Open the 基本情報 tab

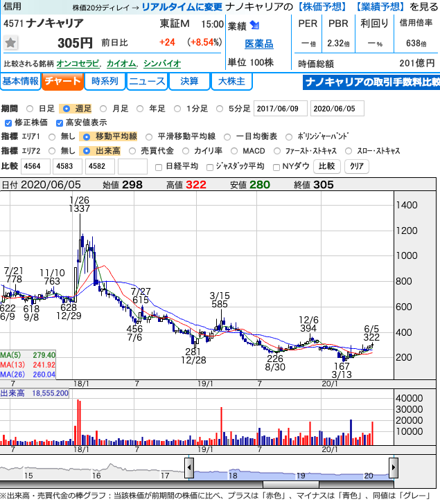[x=21, y=81]
